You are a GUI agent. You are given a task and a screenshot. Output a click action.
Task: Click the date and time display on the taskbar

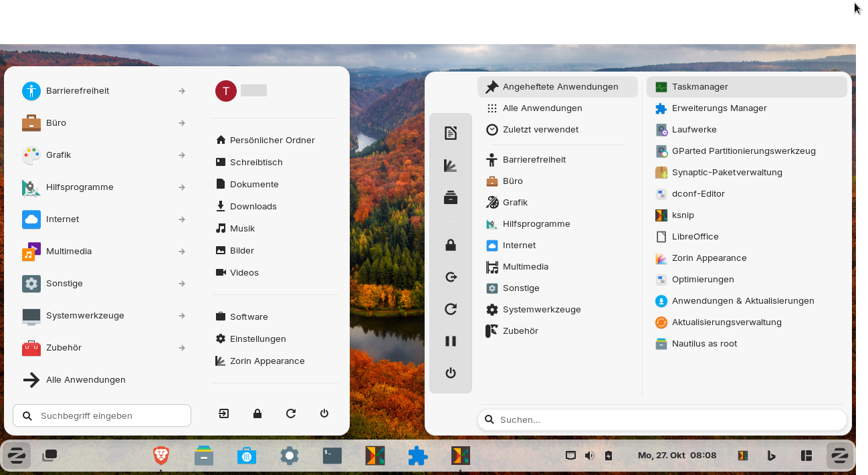[x=677, y=456]
